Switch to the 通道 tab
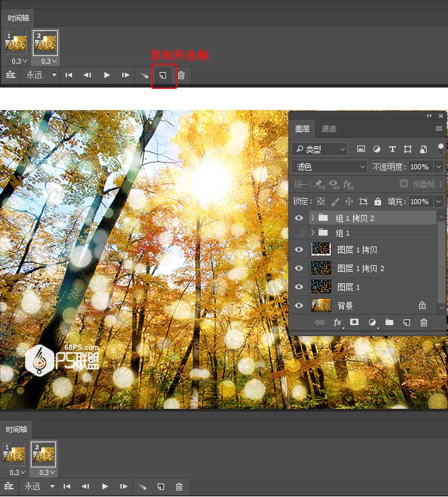The image size is (448, 497). tap(328, 129)
